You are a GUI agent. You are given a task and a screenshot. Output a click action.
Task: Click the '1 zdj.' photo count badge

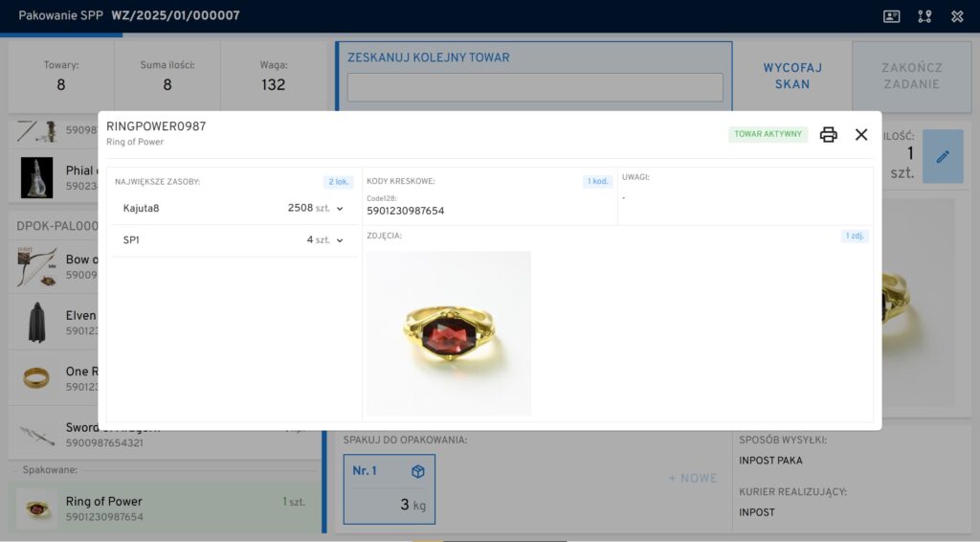pyautogui.click(x=855, y=236)
